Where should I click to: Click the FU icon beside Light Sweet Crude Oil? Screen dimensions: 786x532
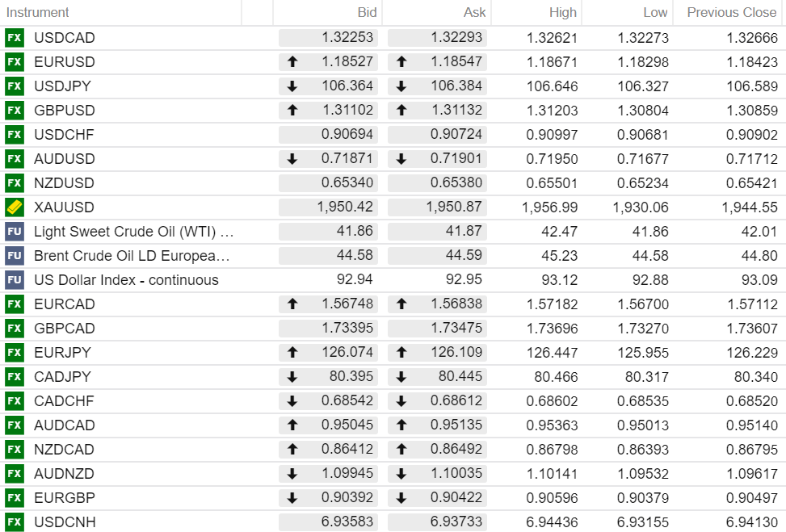[14, 232]
